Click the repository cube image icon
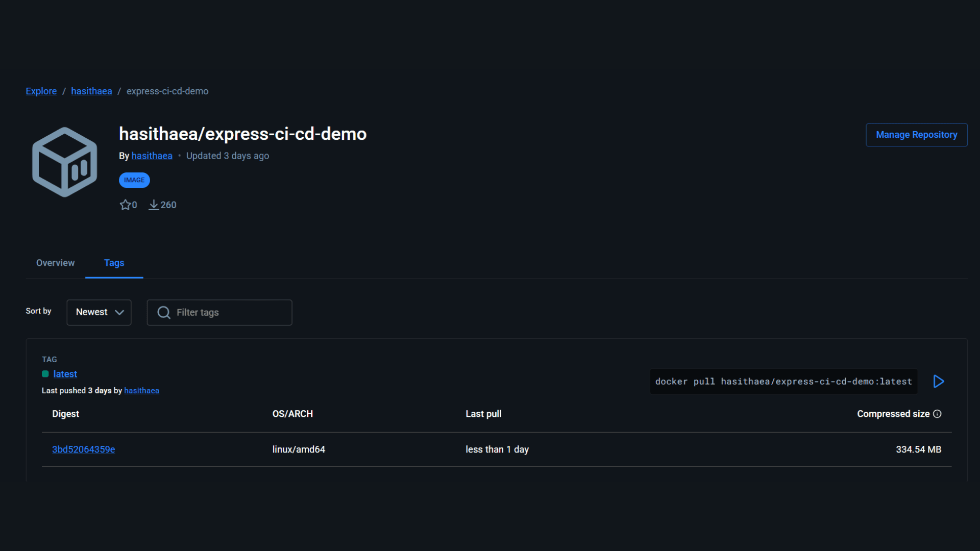Screen dimensions: 980x551 65,162
